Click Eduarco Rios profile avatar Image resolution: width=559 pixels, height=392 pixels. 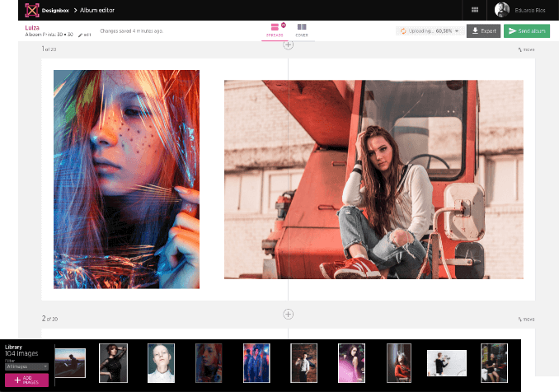(x=502, y=10)
